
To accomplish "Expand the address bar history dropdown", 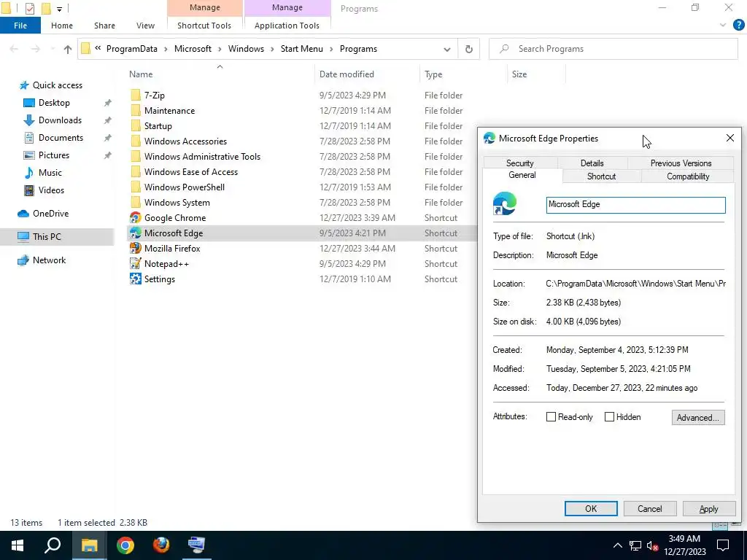I will (x=447, y=49).
